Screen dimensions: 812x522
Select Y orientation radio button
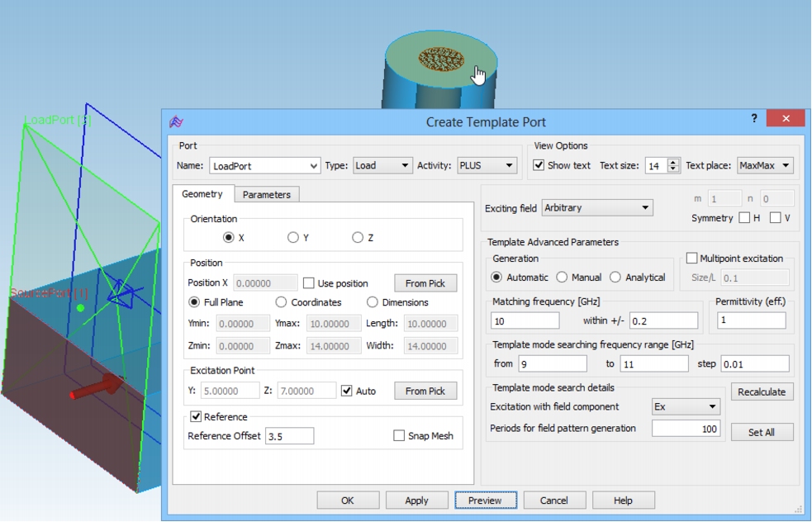pyautogui.click(x=293, y=237)
